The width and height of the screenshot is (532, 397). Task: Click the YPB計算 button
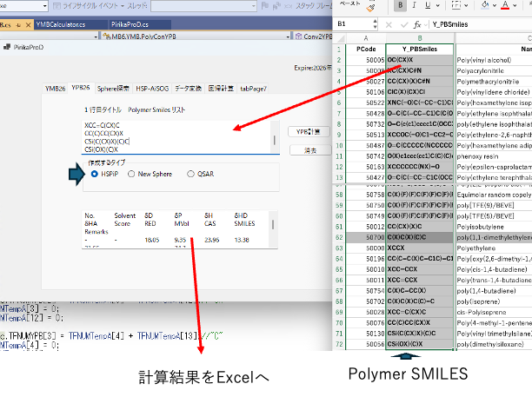coord(309,132)
